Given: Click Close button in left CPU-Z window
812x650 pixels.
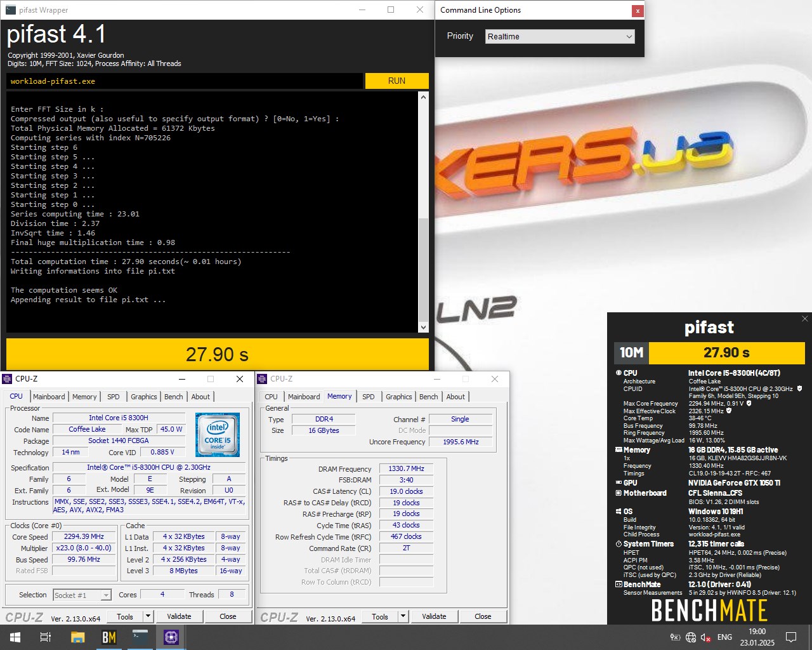Looking at the screenshot, I should [228, 616].
